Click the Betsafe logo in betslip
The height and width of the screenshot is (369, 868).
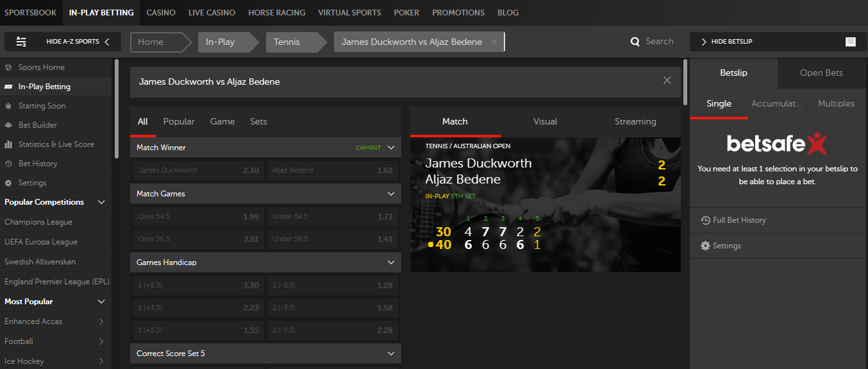tap(778, 144)
